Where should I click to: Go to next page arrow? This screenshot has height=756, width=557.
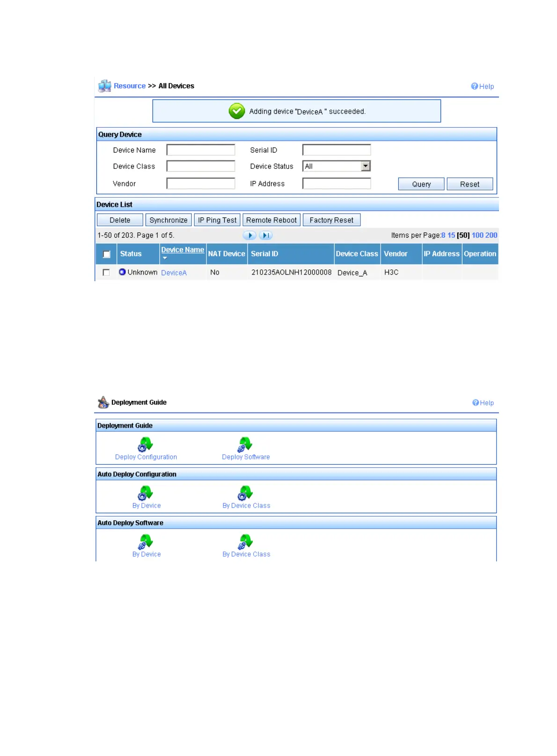click(x=249, y=235)
